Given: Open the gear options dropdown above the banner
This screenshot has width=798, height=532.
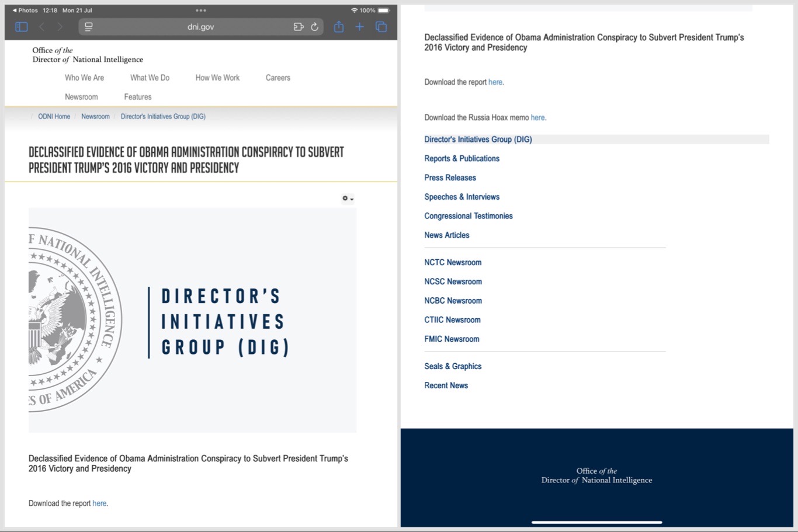Looking at the screenshot, I should pyautogui.click(x=348, y=199).
